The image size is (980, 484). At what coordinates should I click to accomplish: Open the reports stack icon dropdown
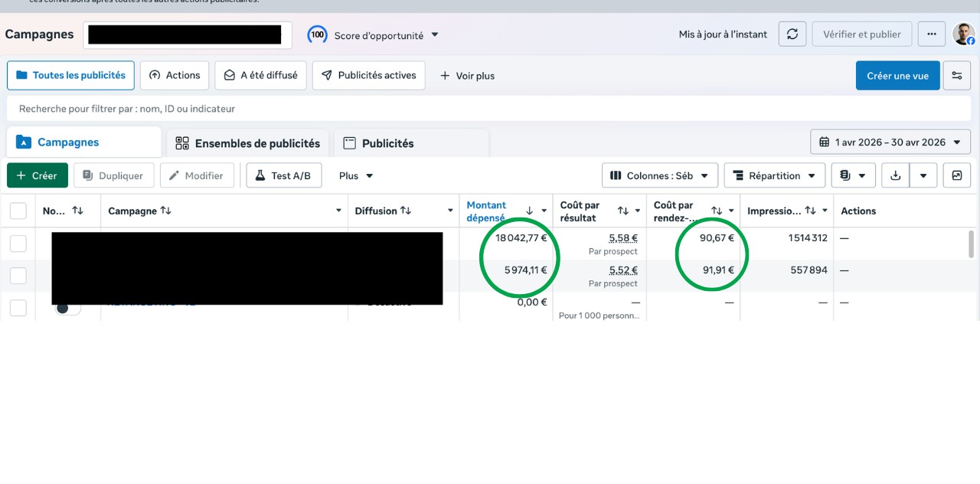pyautogui.click(x=854, y=175)
